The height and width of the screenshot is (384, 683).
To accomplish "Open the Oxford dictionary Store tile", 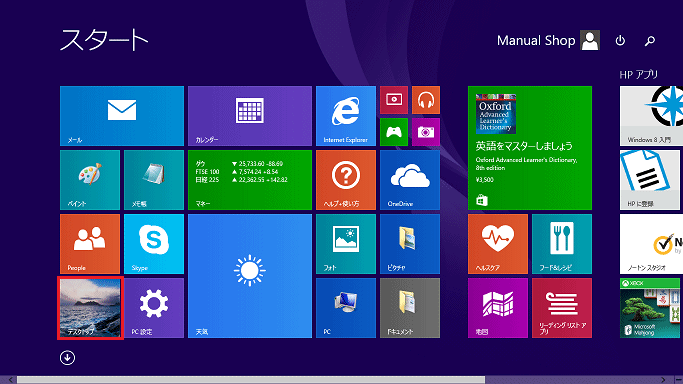I will click(530, 148).
